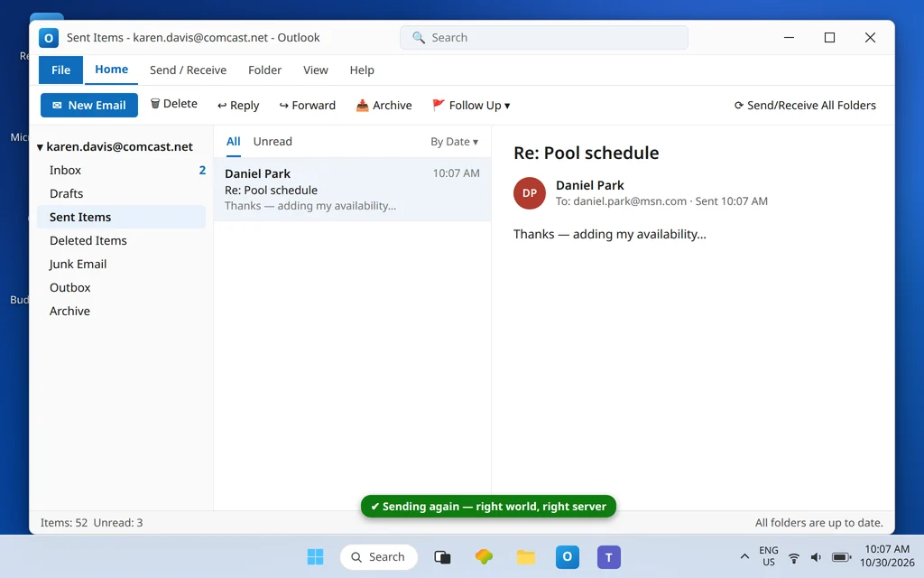
Task: Open the Follow Up flag dropdown
Action: pos(471,105)
